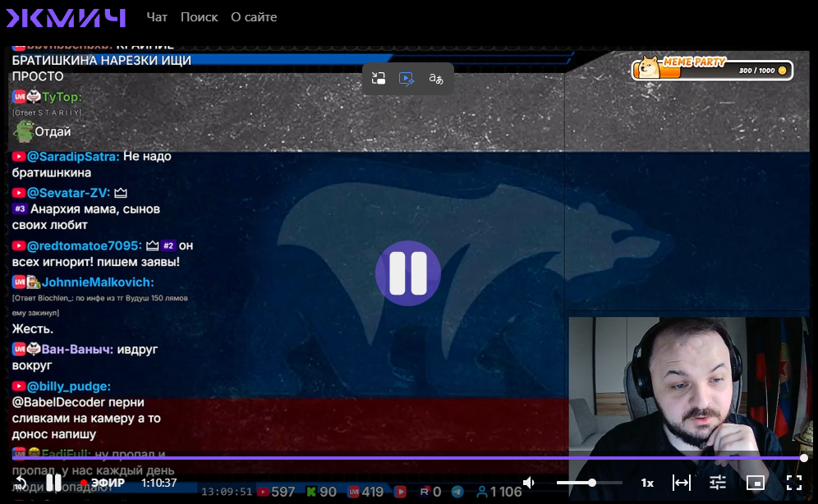Click the MEME PARTY 300 / 1000 widget
The height and width of the screenshot is (504, 818).
711,69
